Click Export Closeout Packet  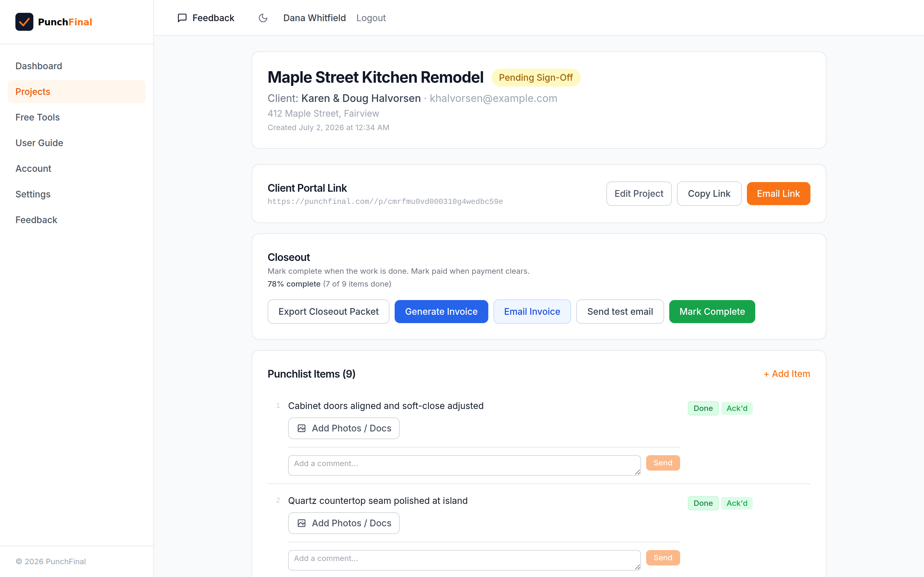tap(328, 311)
